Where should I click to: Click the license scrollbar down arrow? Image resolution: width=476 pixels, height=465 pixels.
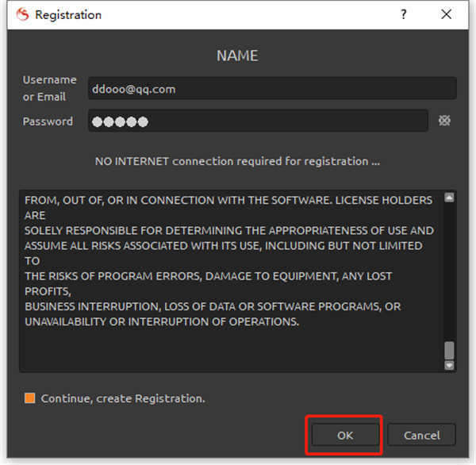449,365
